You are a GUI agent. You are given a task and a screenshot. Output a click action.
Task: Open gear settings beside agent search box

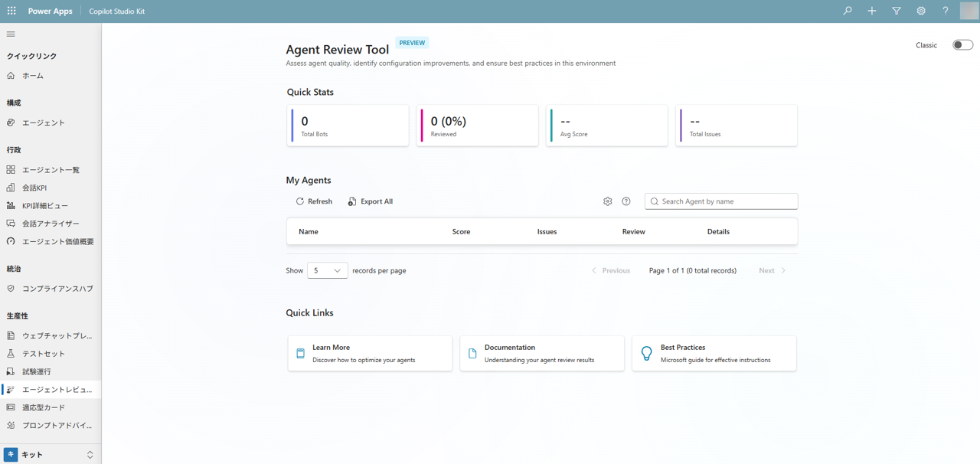[607, 201]
